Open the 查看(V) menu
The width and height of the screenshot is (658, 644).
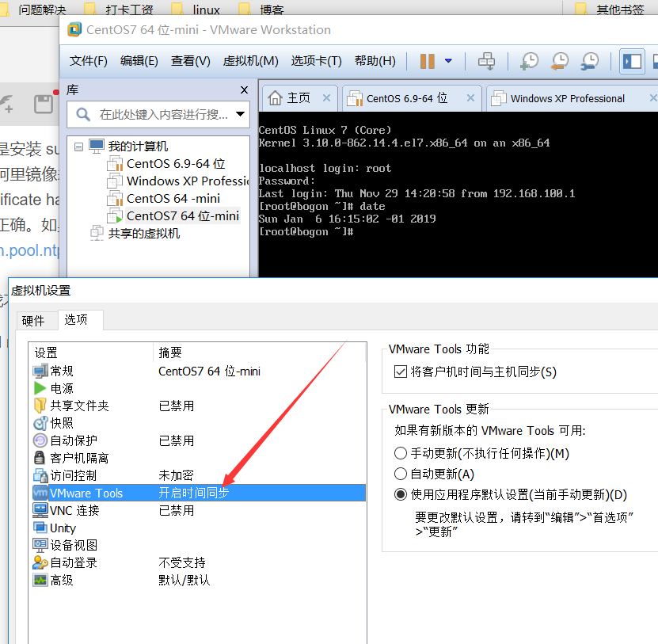191,61
